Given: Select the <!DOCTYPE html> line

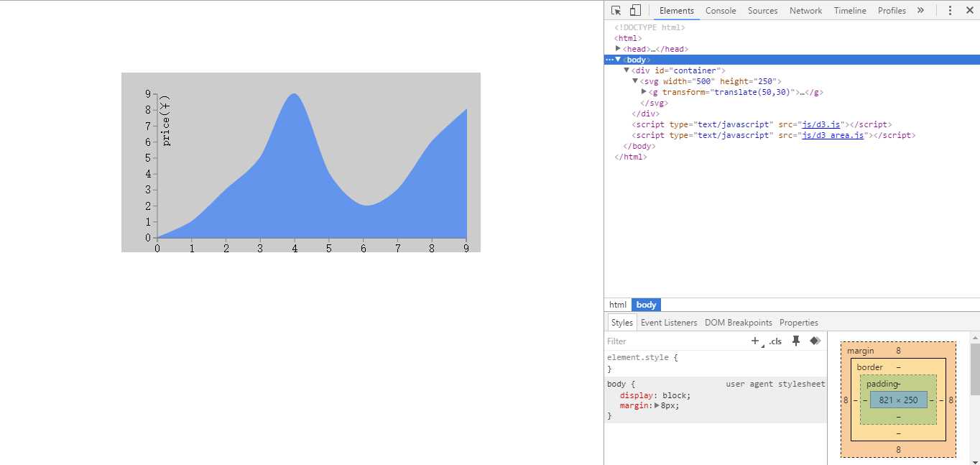Looking at the screenshot, I should tap(650, 27).
